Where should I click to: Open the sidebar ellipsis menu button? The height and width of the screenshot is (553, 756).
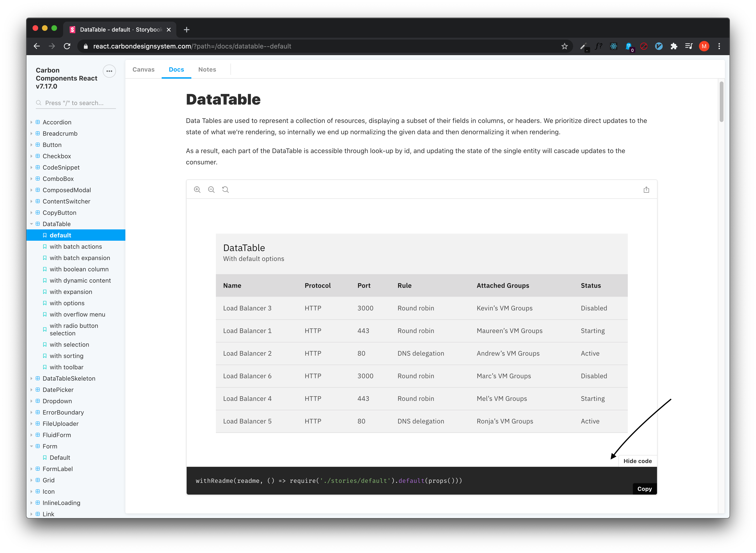[x=109, y=71]
